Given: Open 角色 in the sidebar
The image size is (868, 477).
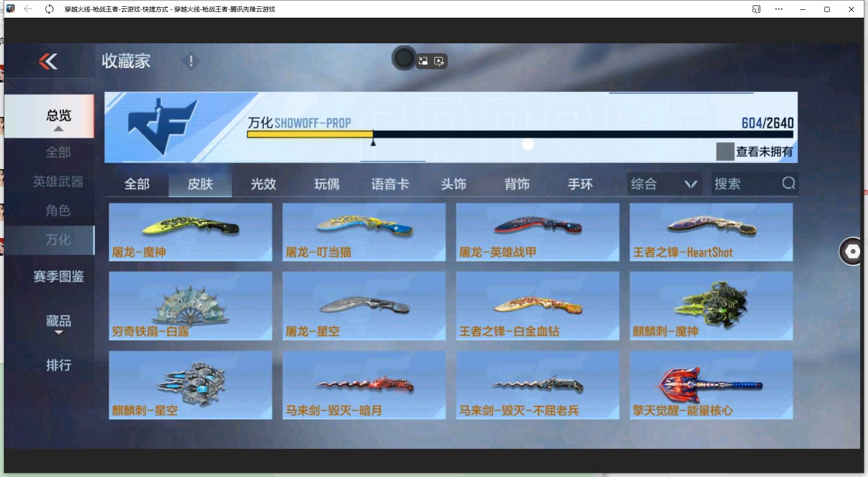Looking at the screenshot, I should tap(58, 210).
